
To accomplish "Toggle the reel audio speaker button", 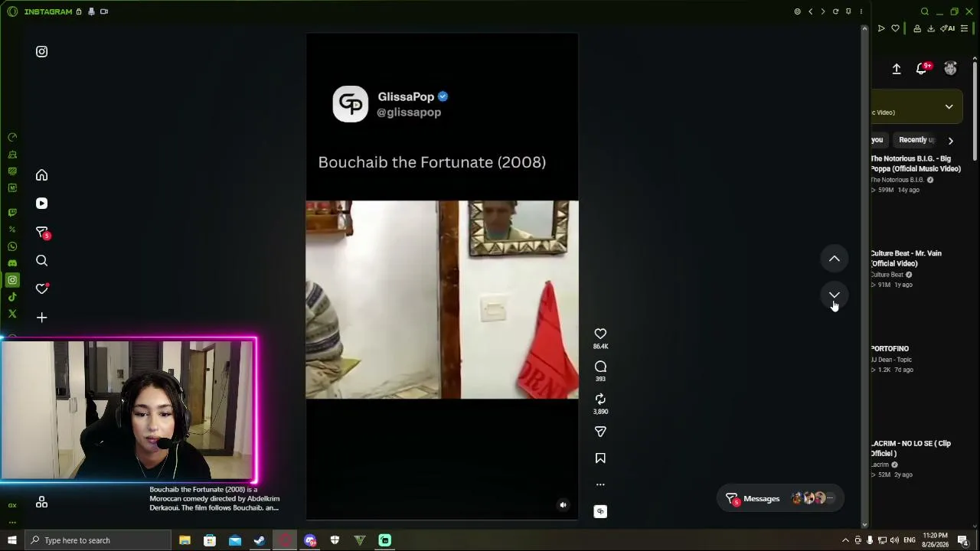I will tap(563, 505).
